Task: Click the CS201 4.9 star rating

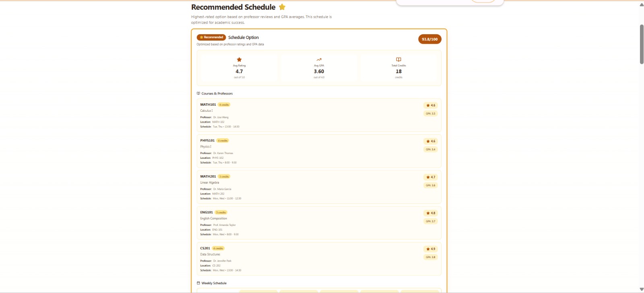Action: click(431, 249)
